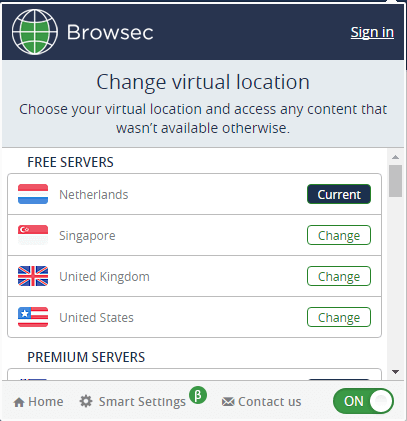
Task: Click the Current button for Netherlands
Action: tap(339, 194)
